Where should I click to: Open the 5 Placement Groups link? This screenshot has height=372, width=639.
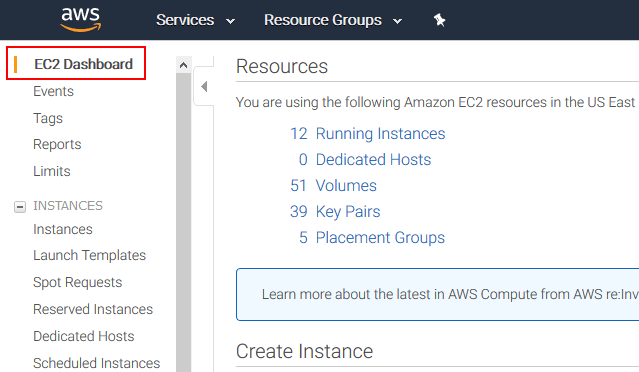pyautogui.click(x=372, y=238)
